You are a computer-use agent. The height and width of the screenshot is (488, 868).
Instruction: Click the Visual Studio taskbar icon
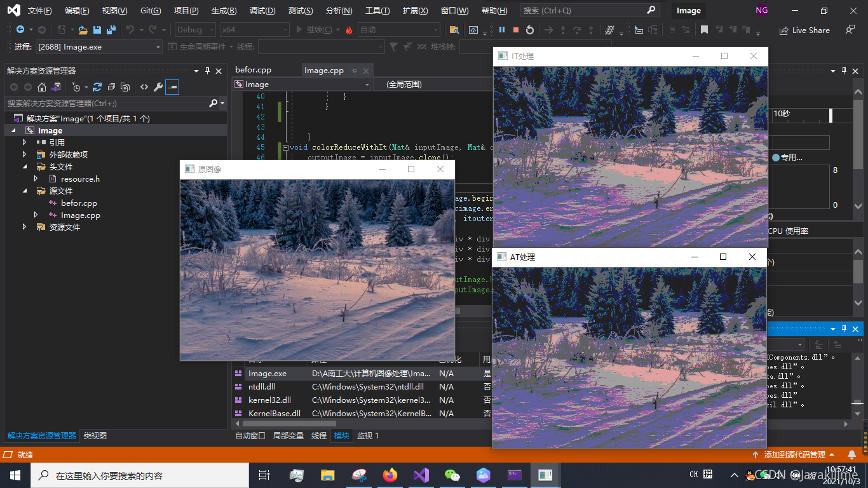point(421,475)
